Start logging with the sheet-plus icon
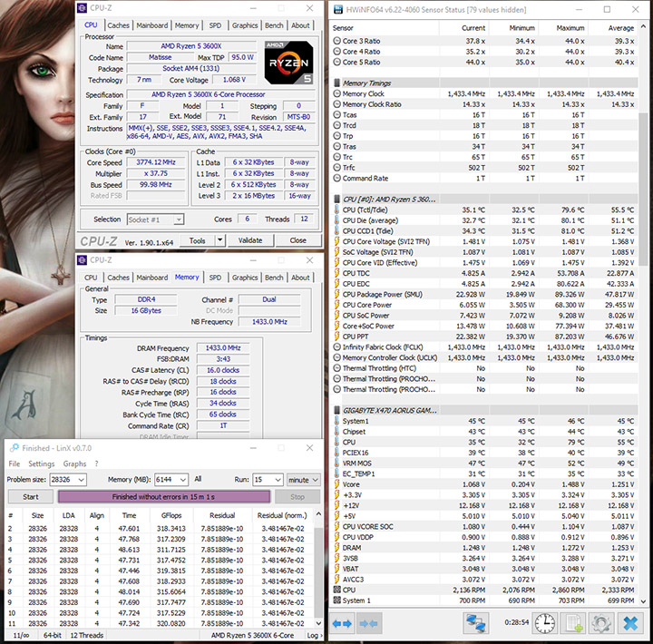 (x=573, y=623)
